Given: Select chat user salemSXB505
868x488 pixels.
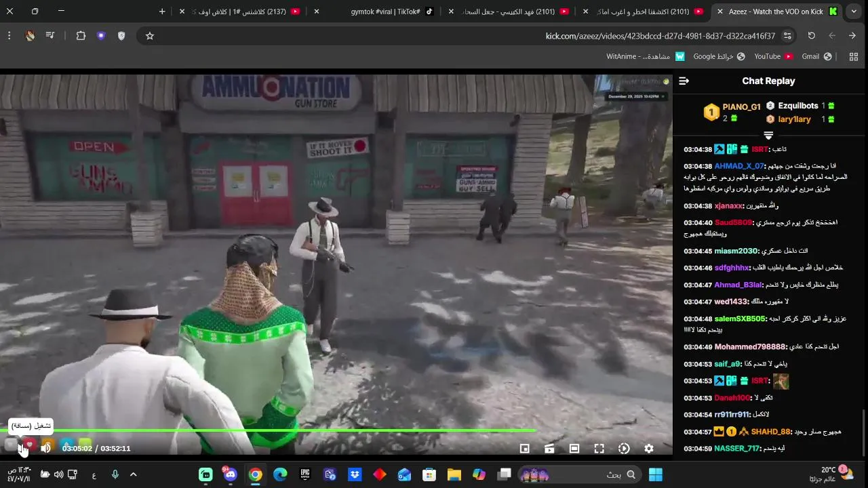Looking at the screenshot, I should [740, 319].
